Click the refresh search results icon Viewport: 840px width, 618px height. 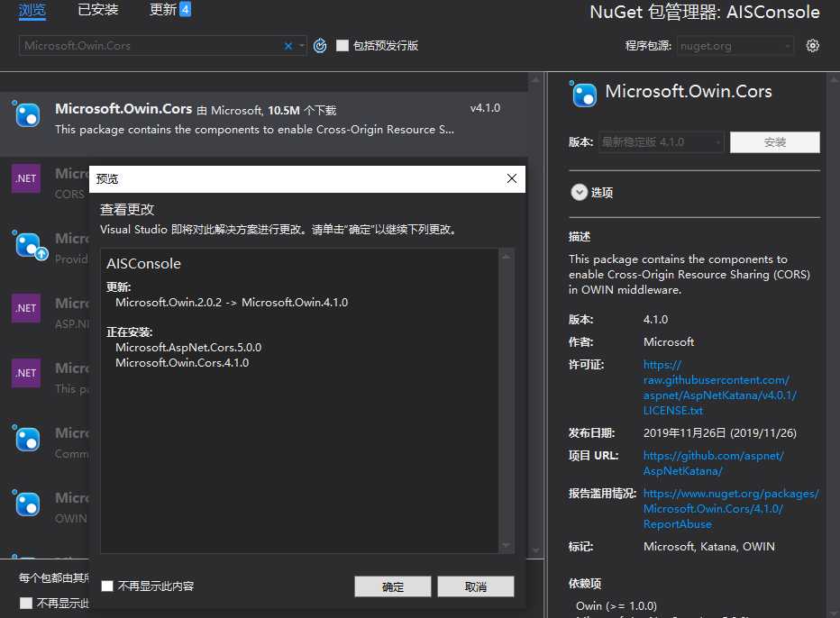[320, 46]
